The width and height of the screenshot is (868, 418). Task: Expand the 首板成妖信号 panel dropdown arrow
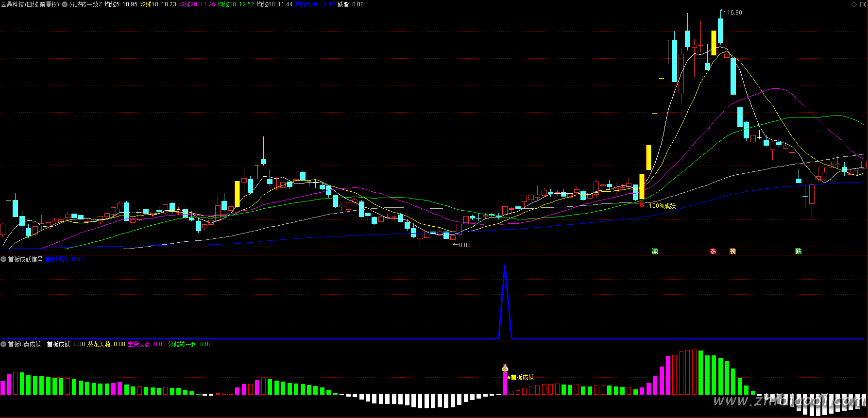point(3,259)
